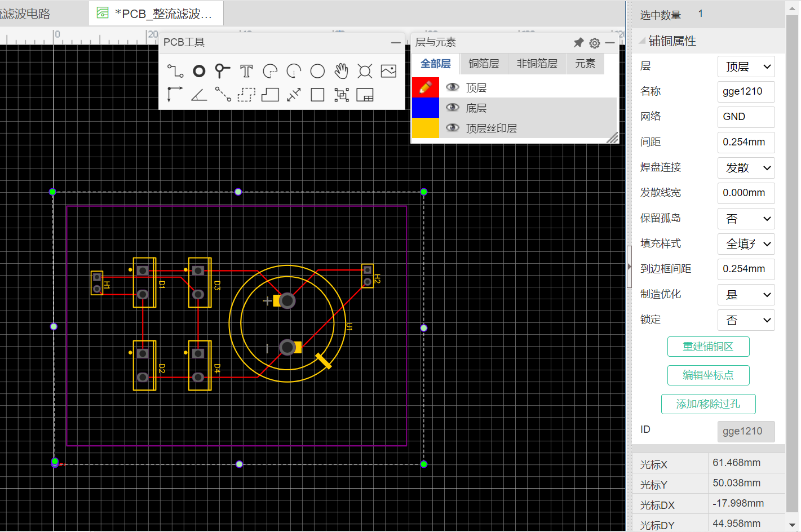Select the insert Image tool
801x532 pixels.
pos(388,71)
